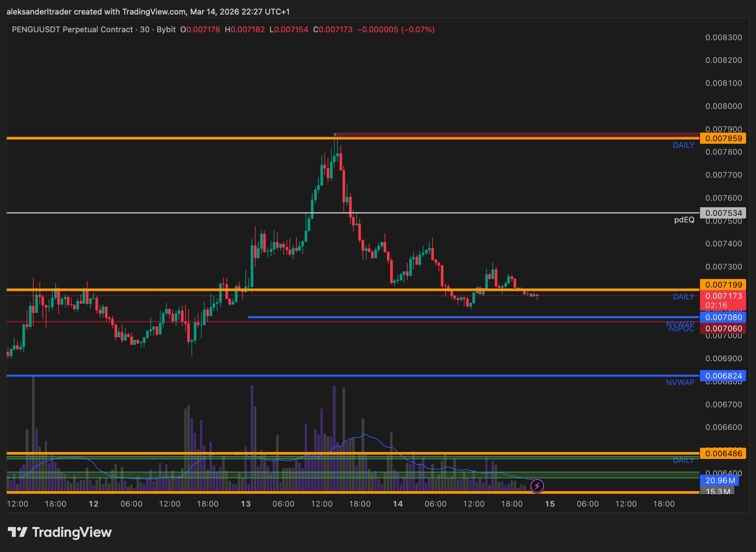
Task: Click the red supply zone rectangle at top
Action: click(x=517, y=135)
